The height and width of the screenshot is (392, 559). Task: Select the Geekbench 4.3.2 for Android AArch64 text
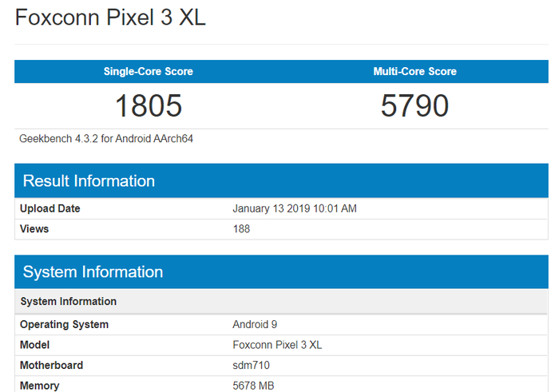click(x=106, y=139)
